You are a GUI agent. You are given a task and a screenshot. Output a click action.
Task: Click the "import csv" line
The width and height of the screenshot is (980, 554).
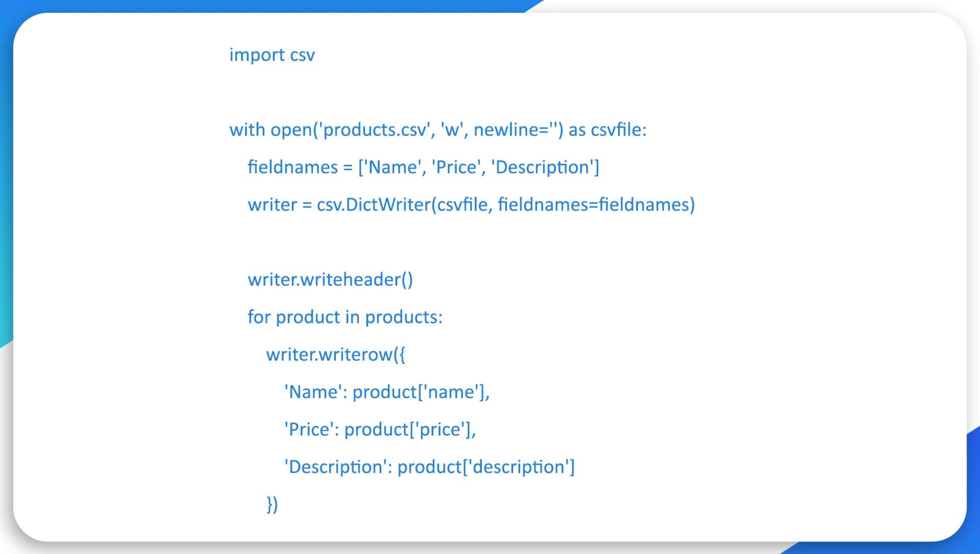tap(272, 55)
